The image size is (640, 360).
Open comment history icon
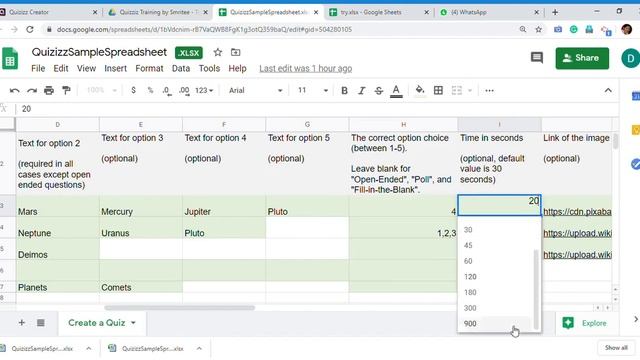click(537, 58)
